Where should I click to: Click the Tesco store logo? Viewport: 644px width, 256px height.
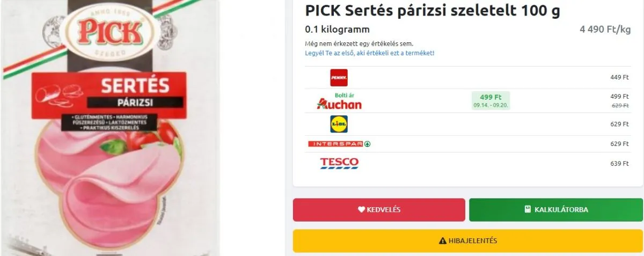click(x=339, y=163)
